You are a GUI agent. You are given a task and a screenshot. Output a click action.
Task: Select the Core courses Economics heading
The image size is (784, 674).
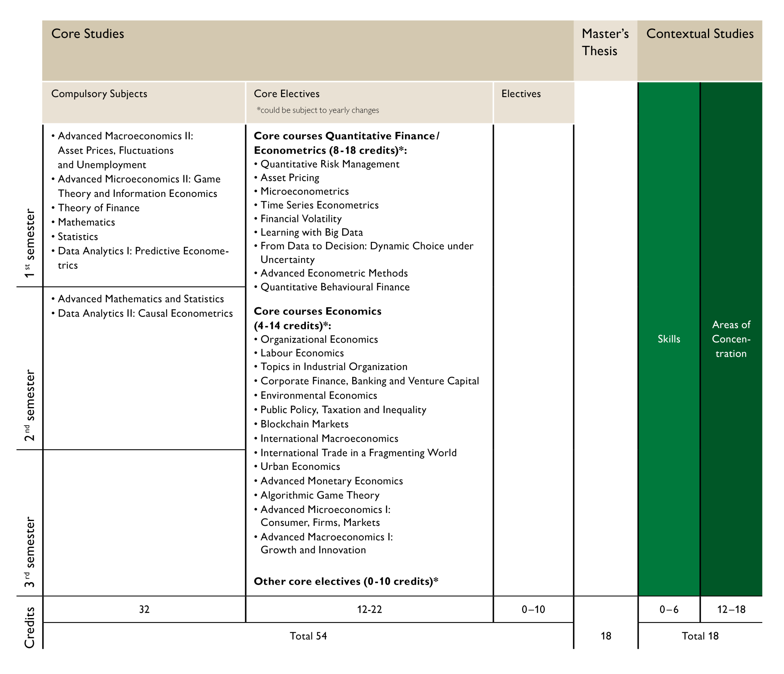[x=318, y=311]
